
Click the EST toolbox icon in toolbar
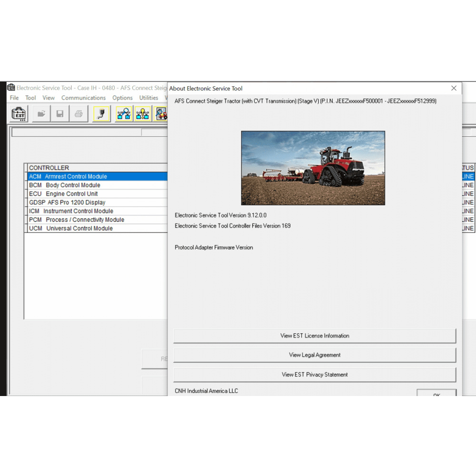tap(20, 114)
